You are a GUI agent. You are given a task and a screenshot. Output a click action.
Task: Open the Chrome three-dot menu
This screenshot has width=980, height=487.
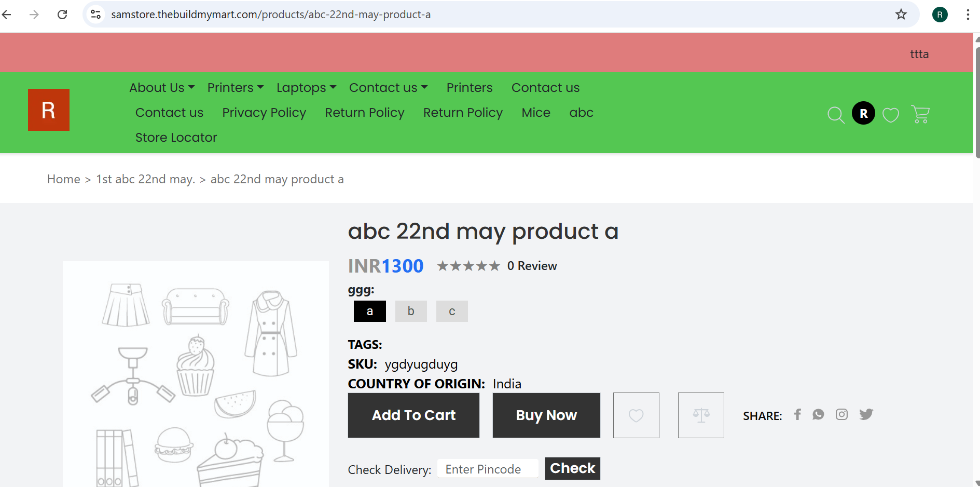coord(968,15)
